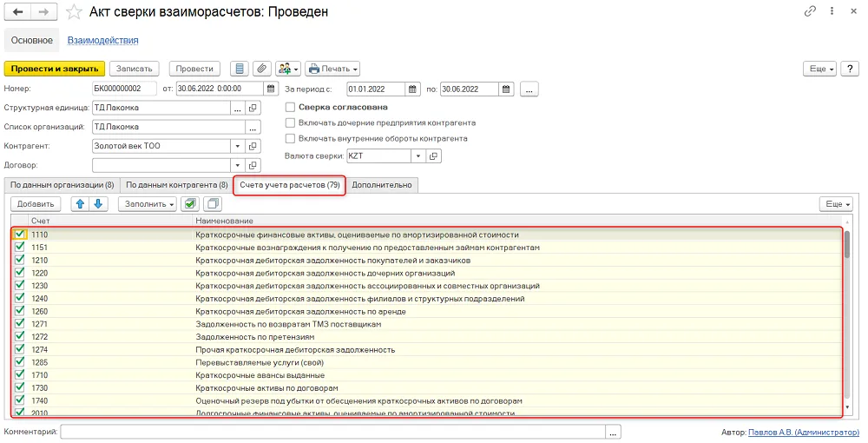
Task: Expand Контрагент dropdown arrow
Action: 238,146
